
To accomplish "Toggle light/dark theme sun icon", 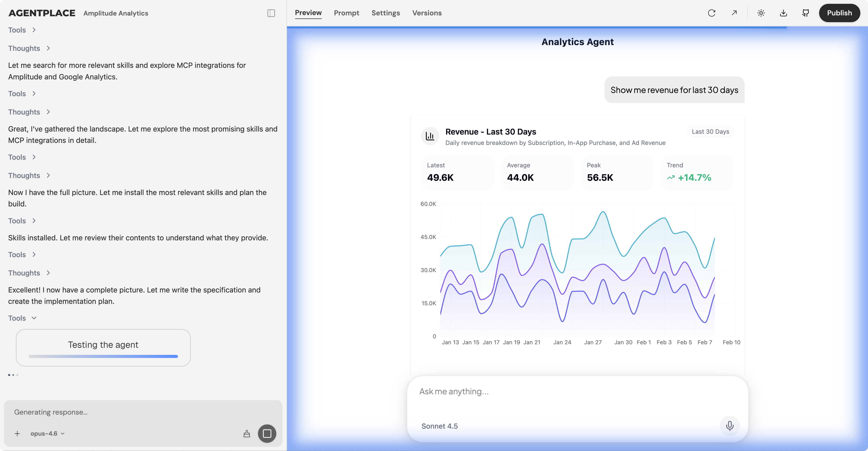I will click(761, 13).
